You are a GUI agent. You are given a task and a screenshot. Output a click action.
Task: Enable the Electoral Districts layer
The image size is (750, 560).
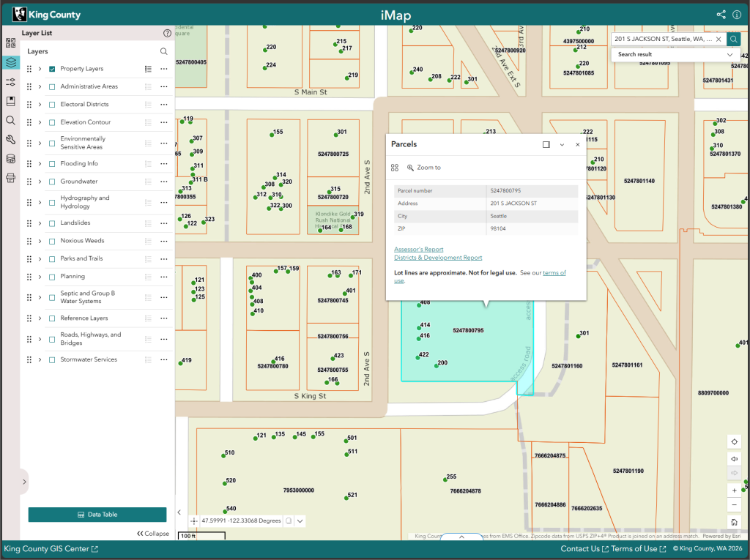click(52, 104)
